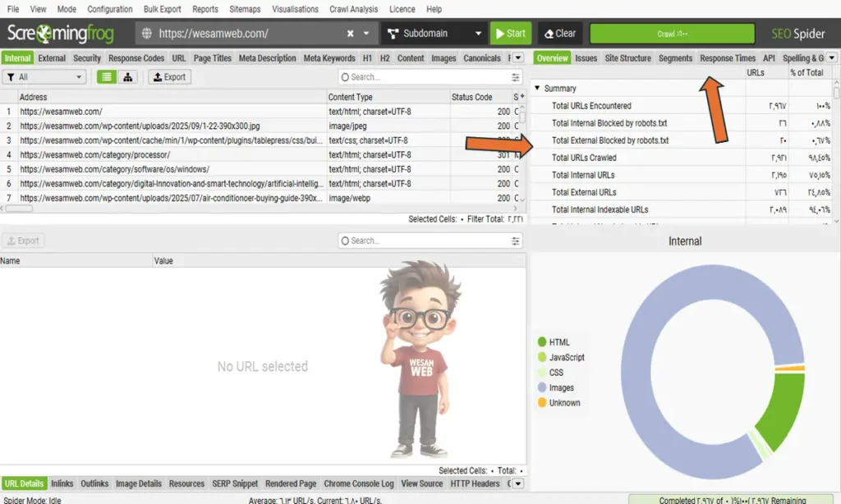This screenshot has height=504, width=841.
Task: Show more left tabs overflow arrow
Action: click(518, 58)
